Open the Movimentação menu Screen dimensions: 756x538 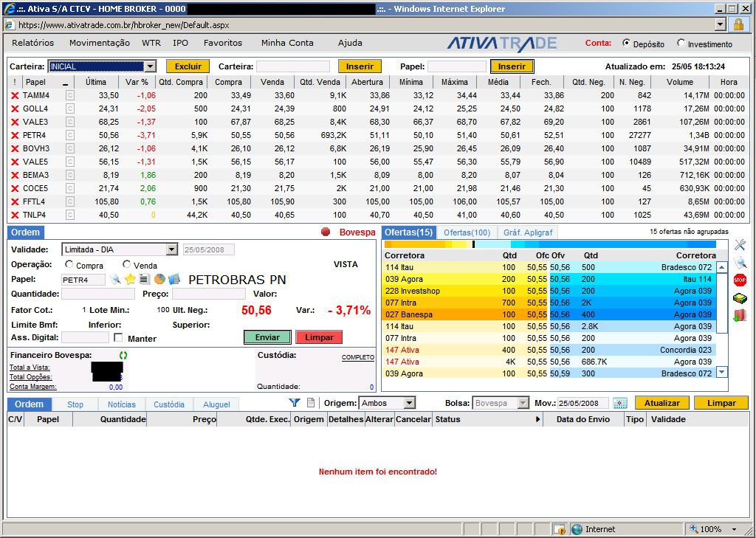100,43
